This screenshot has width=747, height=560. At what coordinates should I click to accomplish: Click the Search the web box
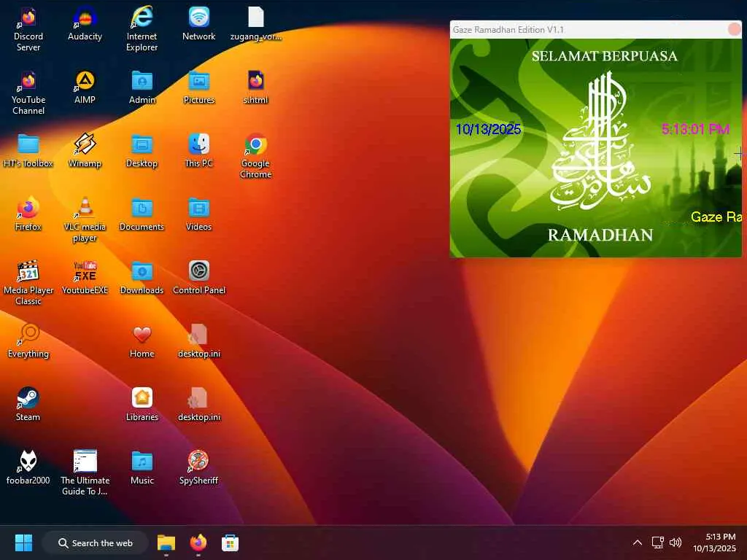tap(96, 542)
